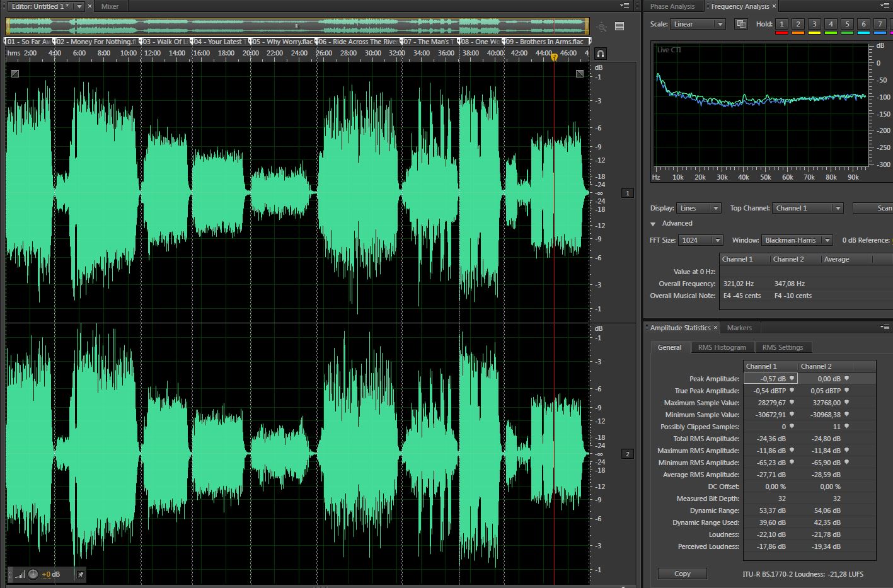This screenshot has height=588, width=893.
Task: Toggle snapping with the magnet icon
Action: tap(601, 54)
